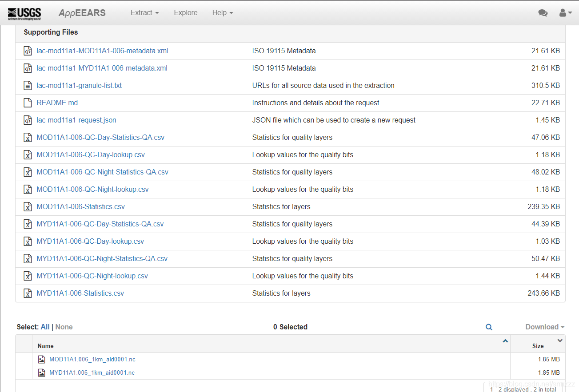Click the CSV icon beside MYD11A1-006-QC-Night-Statistics-QA.csv
579x392 pixels.
pos(28,259)
